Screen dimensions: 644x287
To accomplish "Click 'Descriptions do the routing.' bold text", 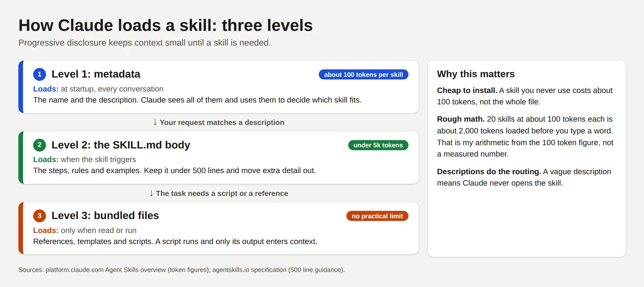I will [x=489, y=172].
